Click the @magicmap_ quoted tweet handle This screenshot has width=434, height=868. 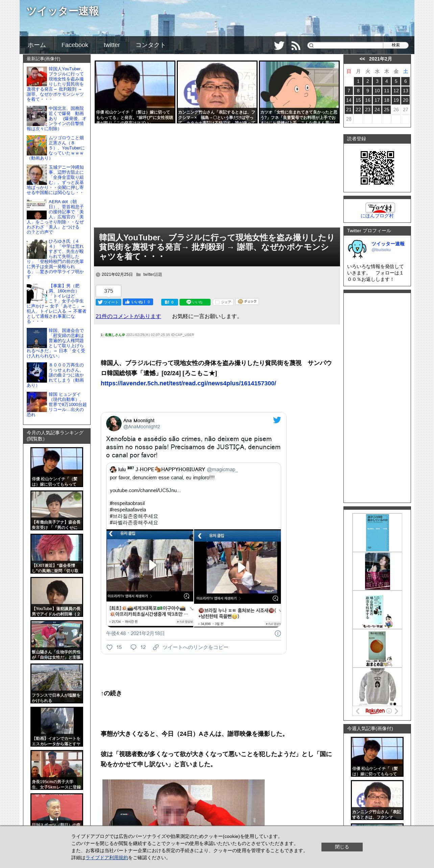[222, 469]
